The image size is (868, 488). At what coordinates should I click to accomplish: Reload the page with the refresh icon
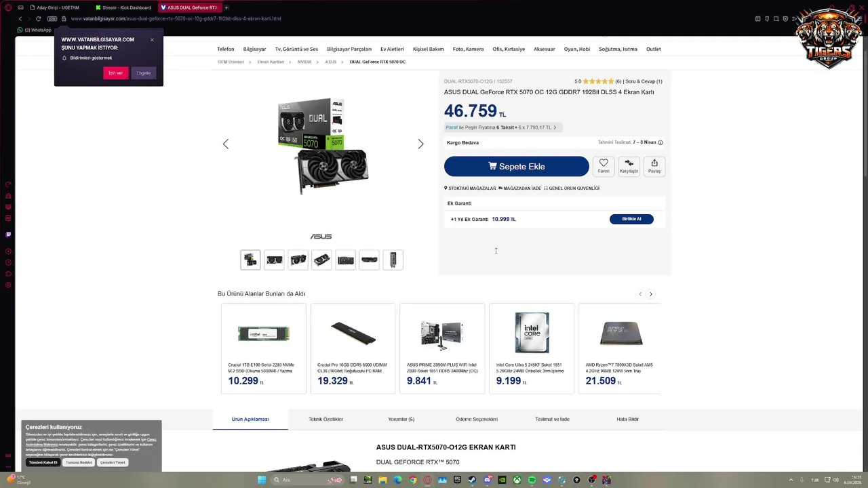point(40,18)
